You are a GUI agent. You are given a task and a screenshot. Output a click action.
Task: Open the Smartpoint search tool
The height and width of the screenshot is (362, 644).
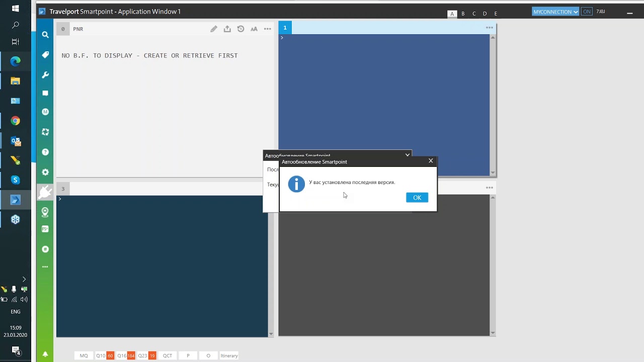pyautogui.click(x=45, y=35)
